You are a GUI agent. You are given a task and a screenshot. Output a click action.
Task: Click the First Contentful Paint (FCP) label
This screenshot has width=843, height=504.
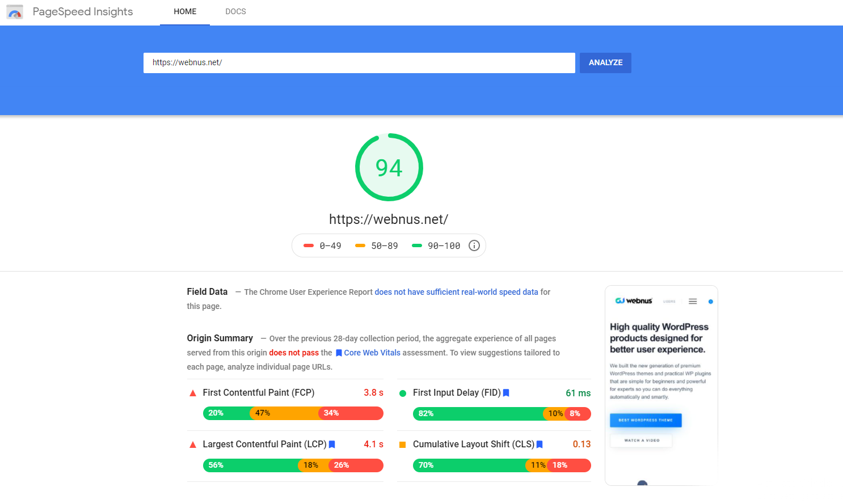pos(259,393)
